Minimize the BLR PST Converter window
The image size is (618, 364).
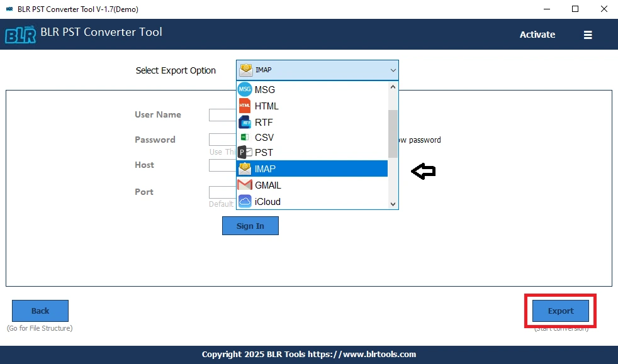click(x=547, y=9)
